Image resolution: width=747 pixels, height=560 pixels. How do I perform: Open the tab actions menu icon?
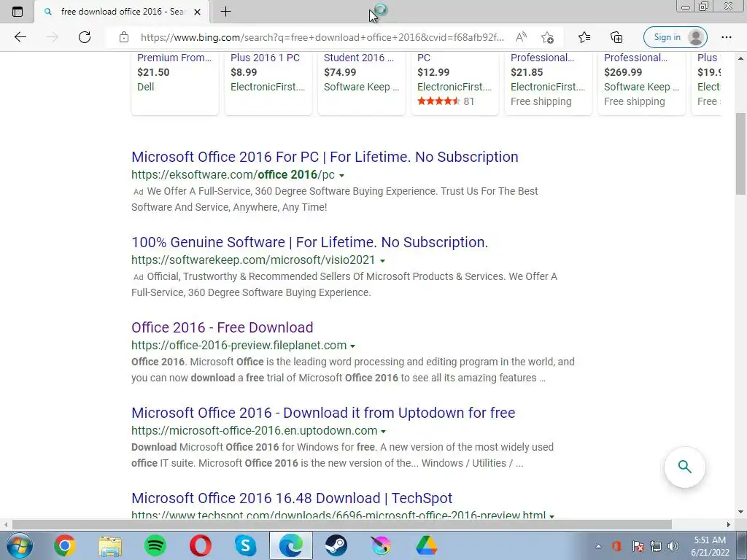pos(18,12)
